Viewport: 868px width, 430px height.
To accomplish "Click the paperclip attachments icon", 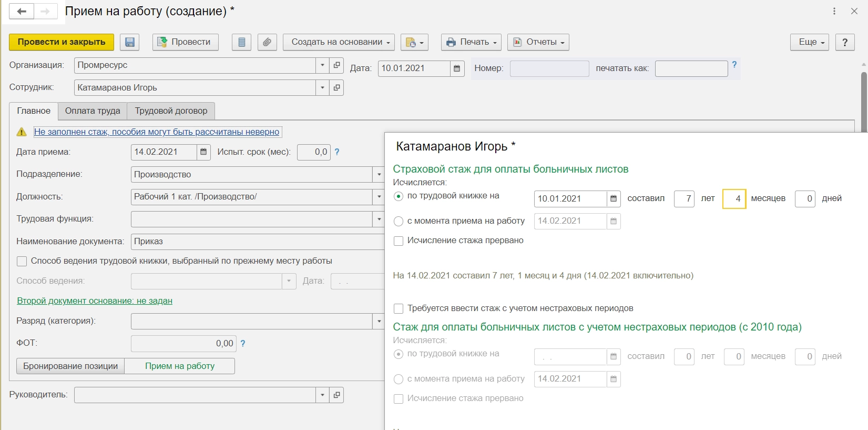I will 267,42.
